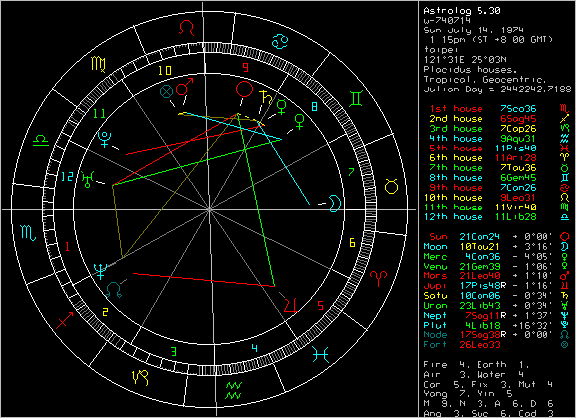Select the 'Fort 26Leo33' row
Screen dimensions: 576x418
[497, 345]
